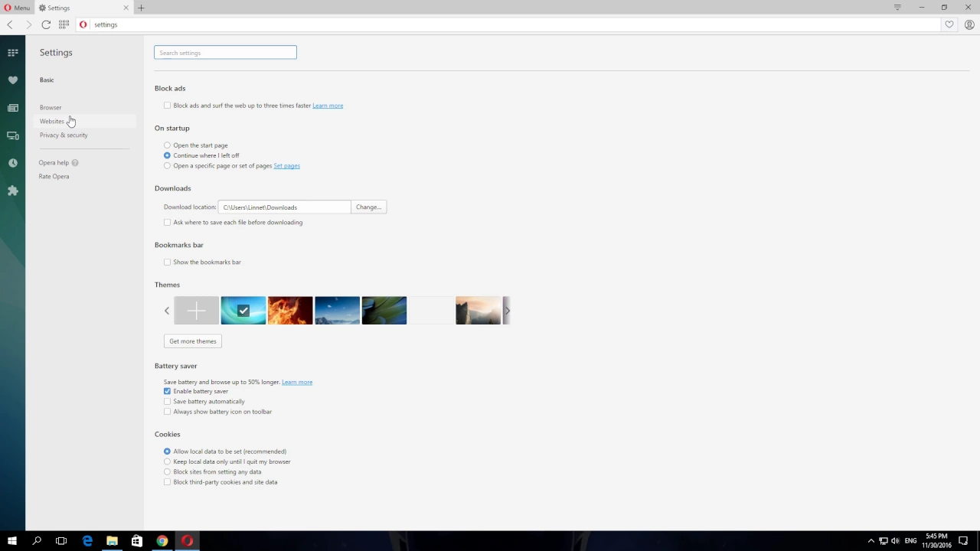The height and width of the screenshot is (551, 980).
Task: Select the sunset cliff theme thumbnail
Action: click(x=478, y=311)
